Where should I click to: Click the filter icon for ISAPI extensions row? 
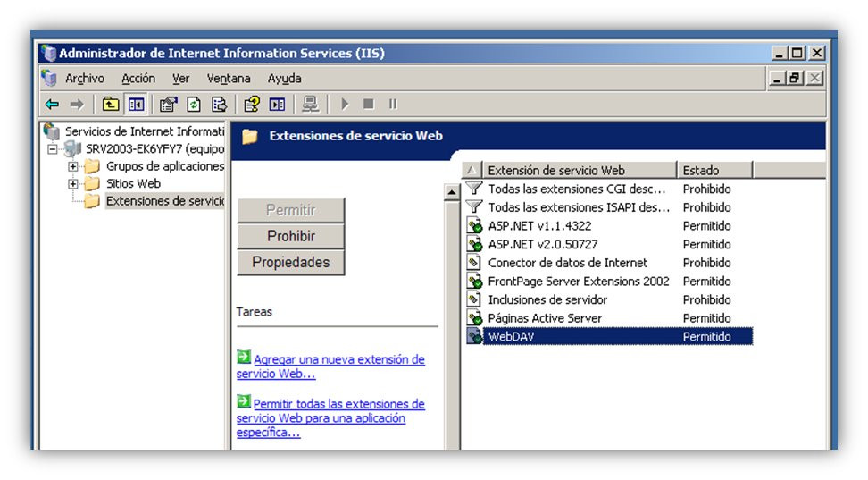[474, 207]
